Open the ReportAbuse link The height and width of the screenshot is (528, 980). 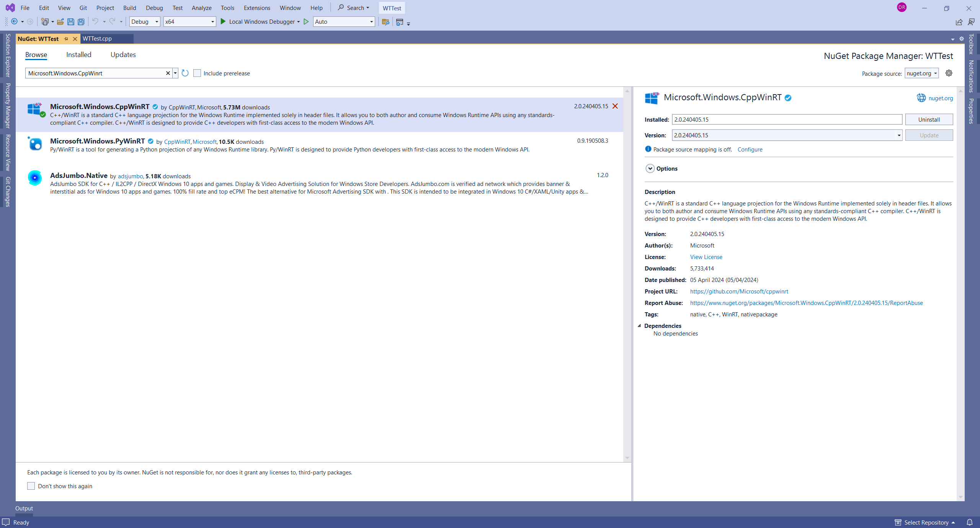point(806,303)
